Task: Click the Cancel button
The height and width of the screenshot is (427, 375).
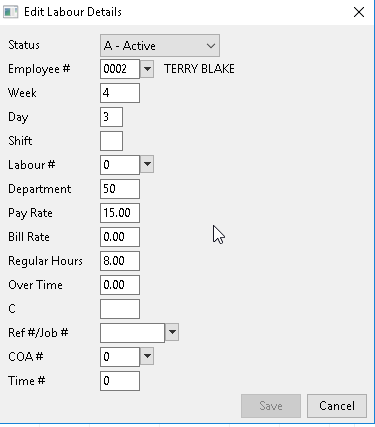Action: (337, 406)
